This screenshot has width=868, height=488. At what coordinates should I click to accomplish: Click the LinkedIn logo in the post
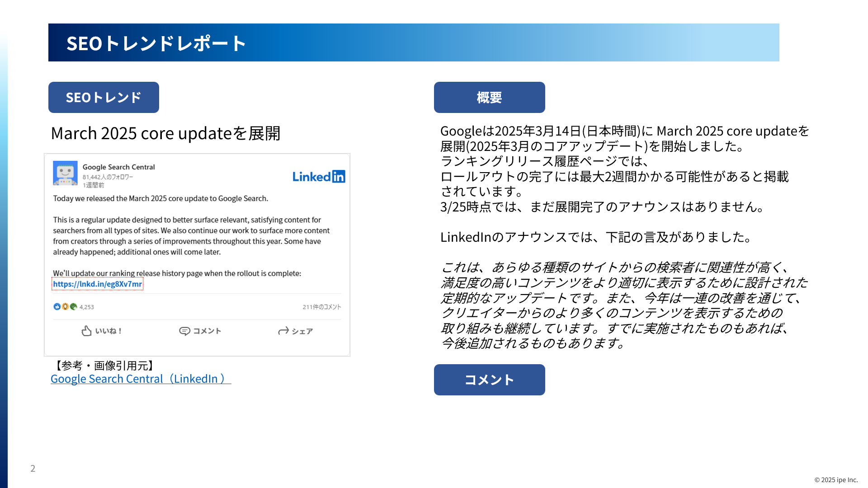[319, 176]
